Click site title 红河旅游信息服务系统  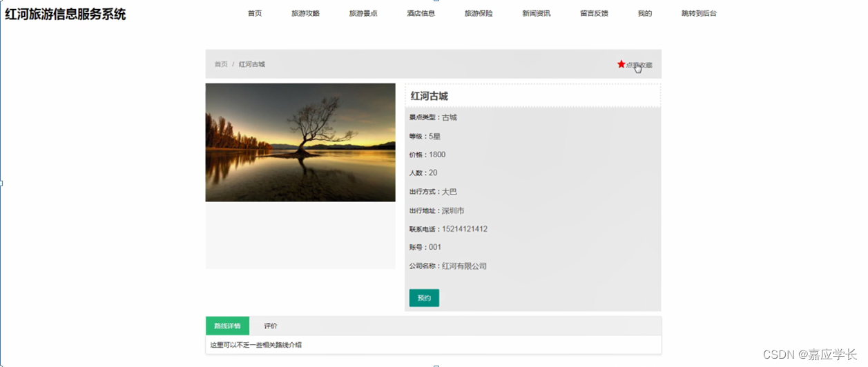point(66,14)
